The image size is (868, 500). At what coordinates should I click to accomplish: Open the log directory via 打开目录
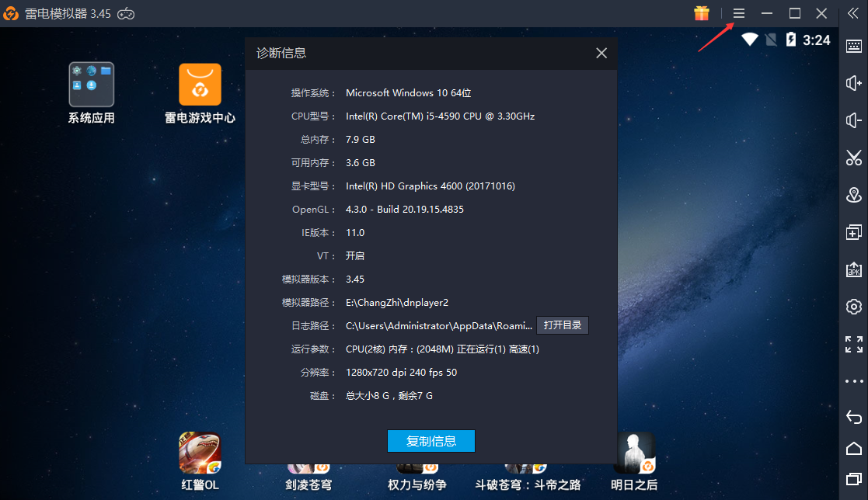tap(563, 325)
